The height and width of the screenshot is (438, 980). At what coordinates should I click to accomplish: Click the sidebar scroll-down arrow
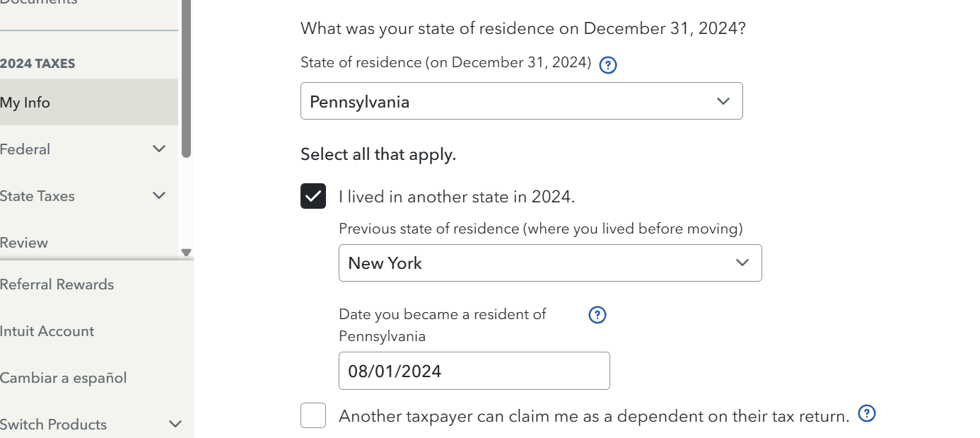pyautogui.click(x=187, y=252)
